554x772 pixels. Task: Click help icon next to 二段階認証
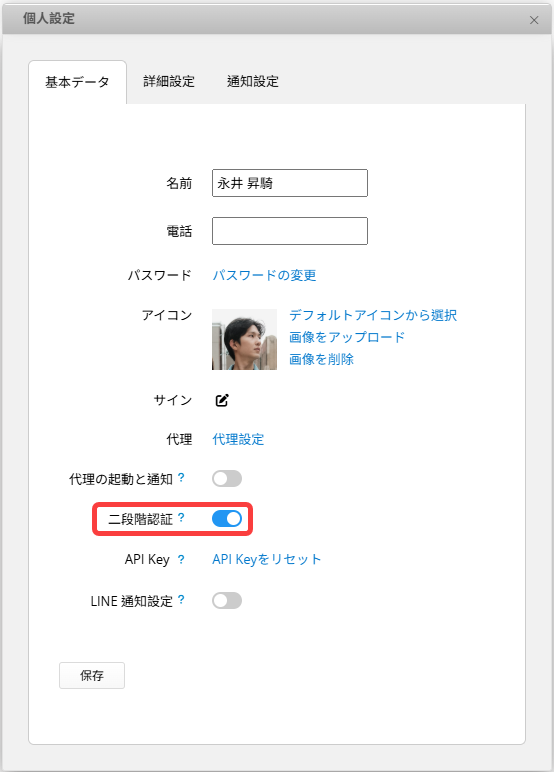181,517
